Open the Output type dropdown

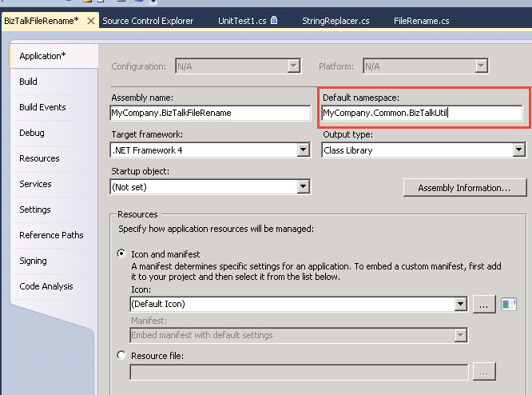click(518, 150)
